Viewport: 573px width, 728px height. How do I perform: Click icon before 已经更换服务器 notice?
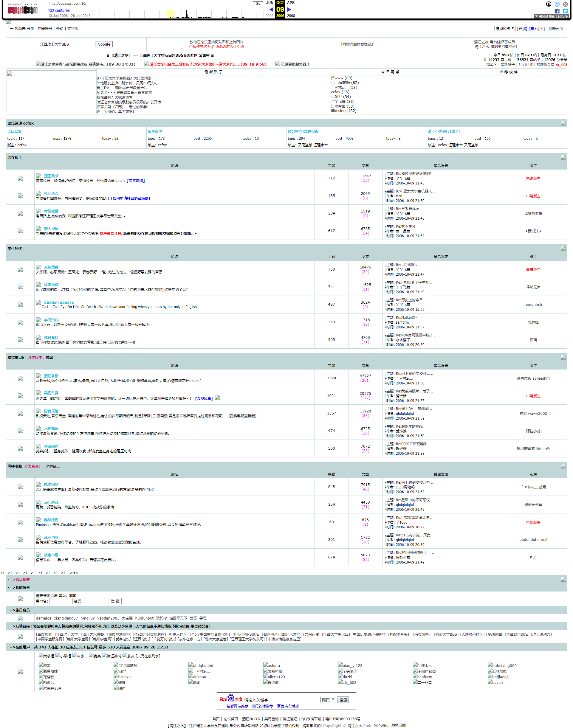278,63
